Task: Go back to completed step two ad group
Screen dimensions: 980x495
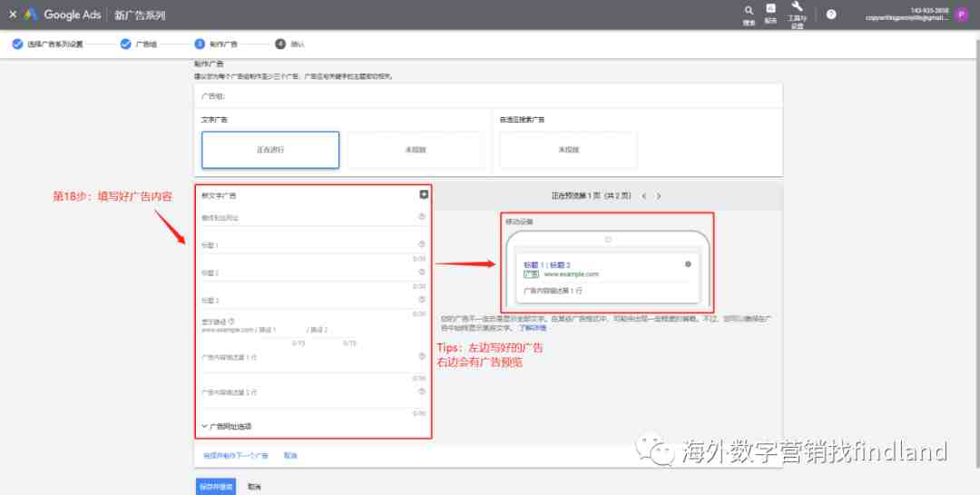Action: coord(139,45)
